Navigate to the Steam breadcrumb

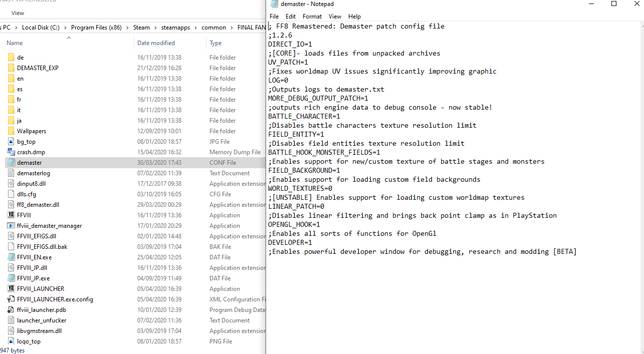(x=141, y=28)
